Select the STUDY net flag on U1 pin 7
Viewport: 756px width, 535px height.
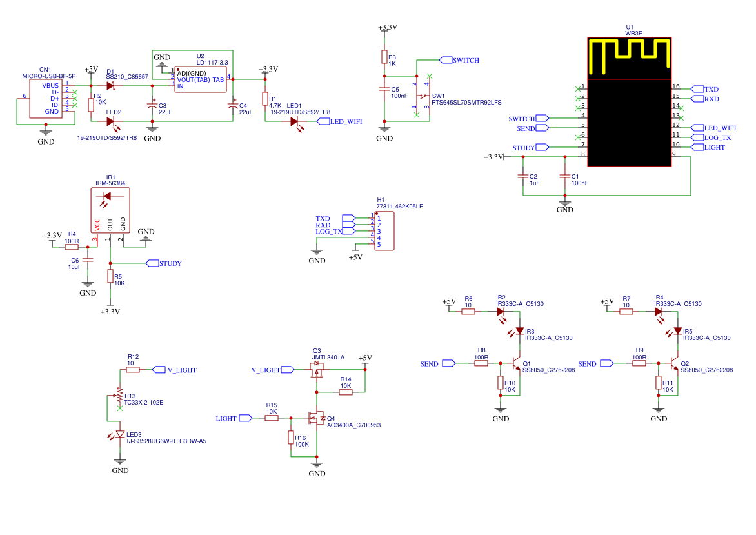point(530,148)
